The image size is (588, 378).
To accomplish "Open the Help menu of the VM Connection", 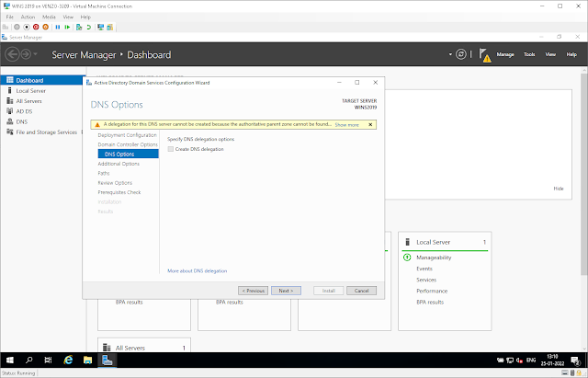I will coord(85,17).
